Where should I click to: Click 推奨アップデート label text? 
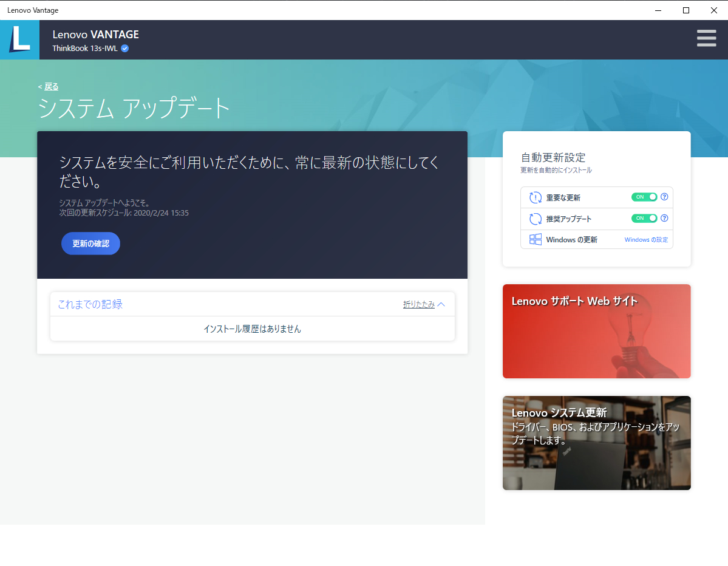(569, 219)
